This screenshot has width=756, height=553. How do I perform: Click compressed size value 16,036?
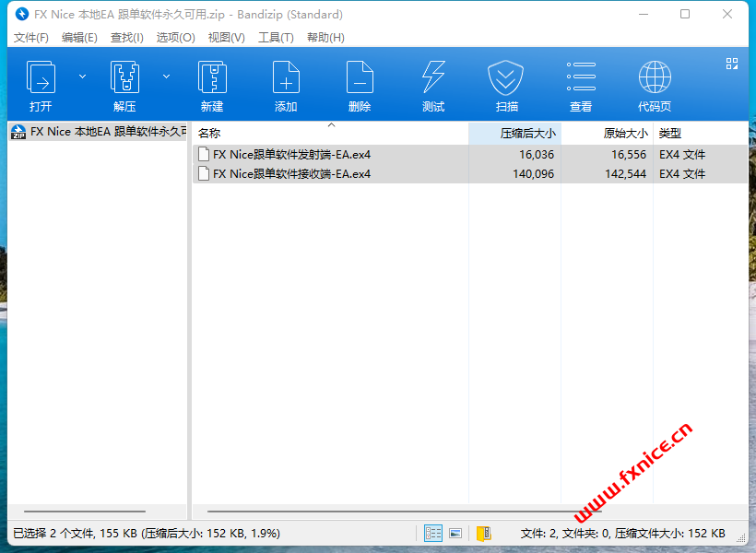pyautogui.click(x=537, y=154)
